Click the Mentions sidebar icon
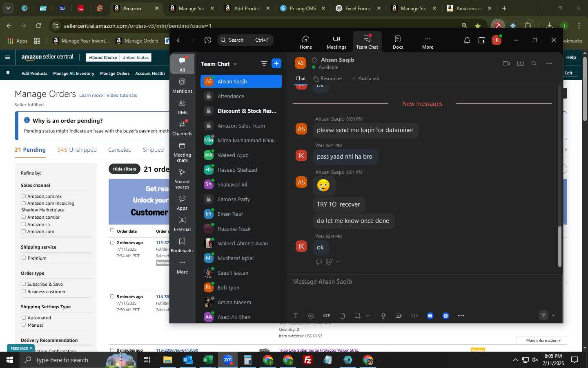The height and width of the screenshot is (368, 588). [x=182, y=86]
